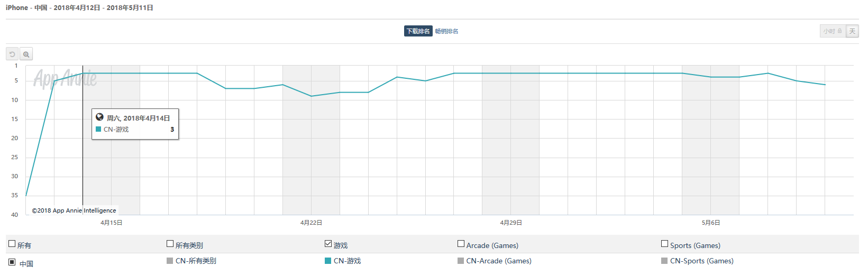Click the chart title iPhone - 中国 date range
The height and width of the screenshot is (275, 868).
79,7
